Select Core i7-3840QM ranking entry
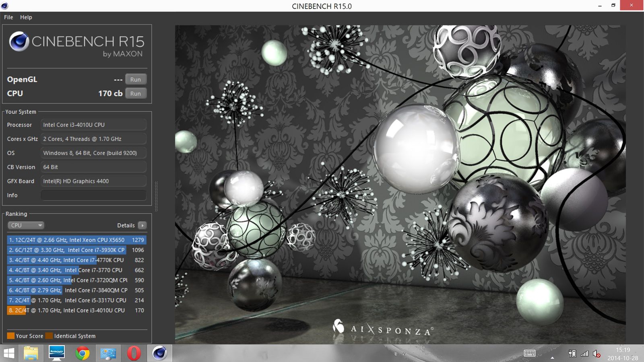 click(76, 290)
